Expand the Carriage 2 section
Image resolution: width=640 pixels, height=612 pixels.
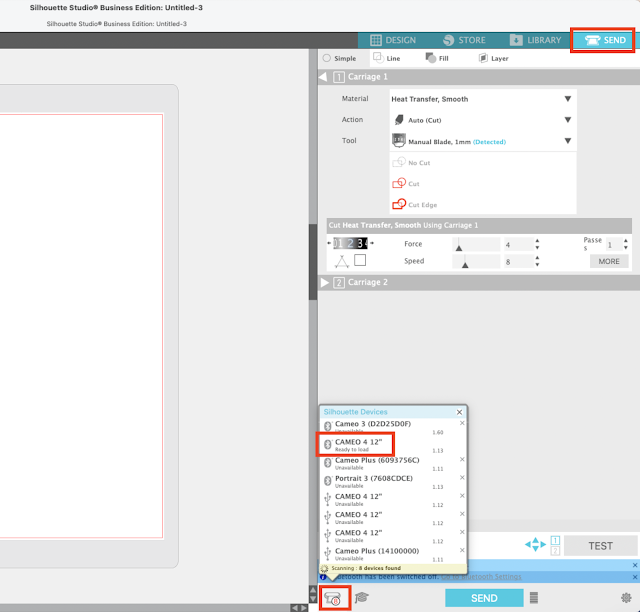click(324, 282)
